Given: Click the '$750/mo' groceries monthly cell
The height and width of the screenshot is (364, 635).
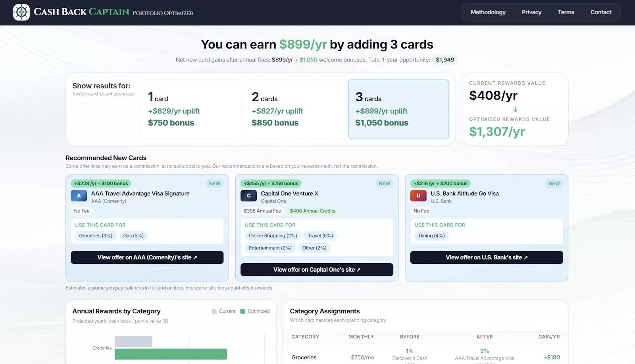Looking at the screenshot, I should point(362,357).
